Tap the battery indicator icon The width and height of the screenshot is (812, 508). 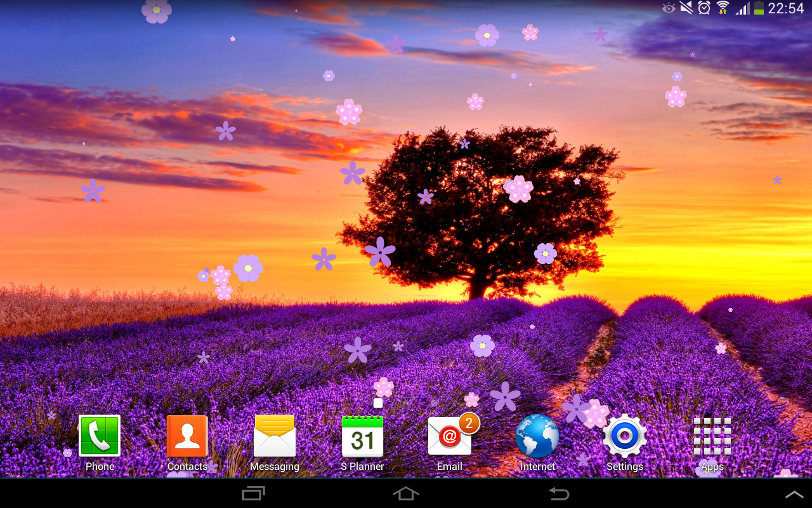(759, 8)
